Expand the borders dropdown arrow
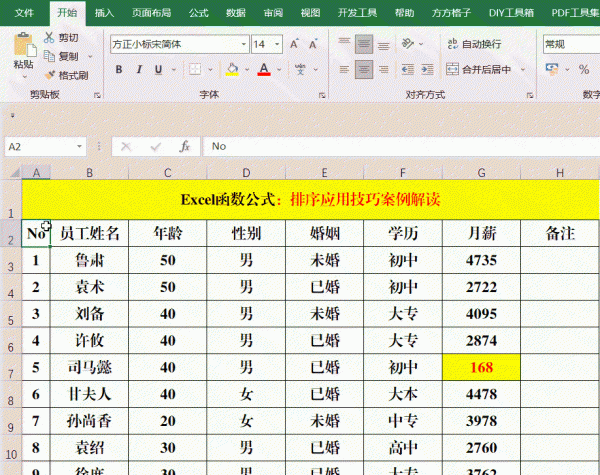This screenshot has height=475, width=600. click(x=210, y=70)
